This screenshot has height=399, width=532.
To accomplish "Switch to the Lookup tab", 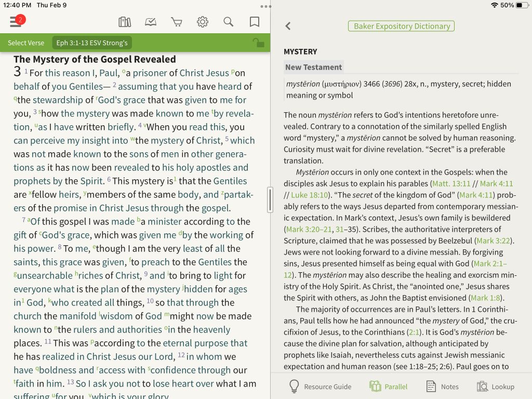I will point(495,387).
